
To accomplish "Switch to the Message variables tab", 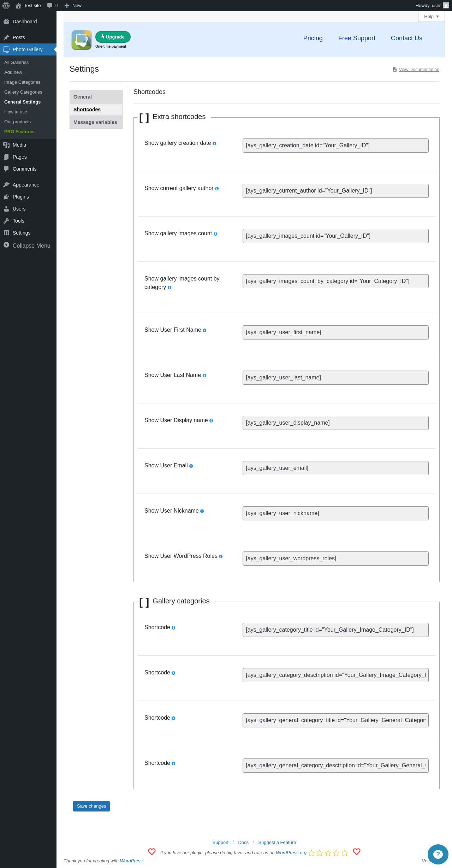I will (96, 122).
